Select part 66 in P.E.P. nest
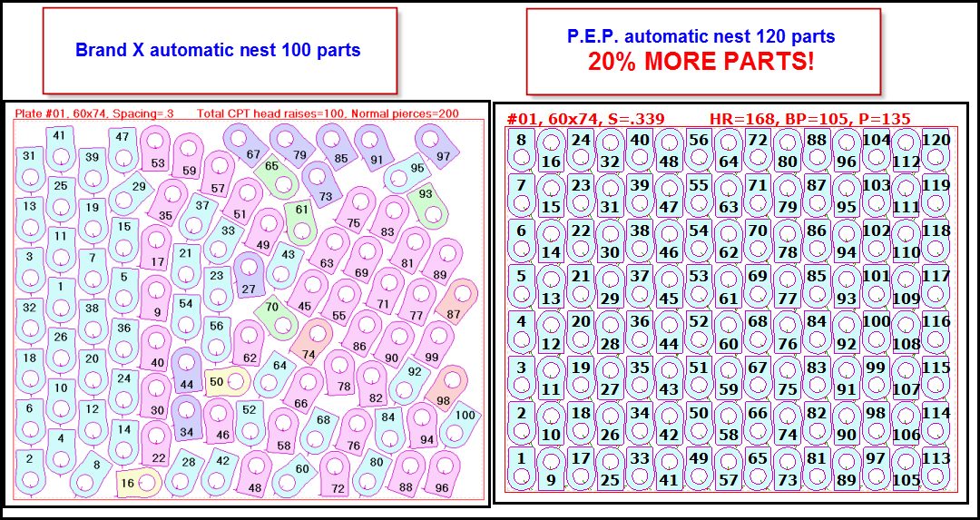980x520 pixels. (758, 423)
